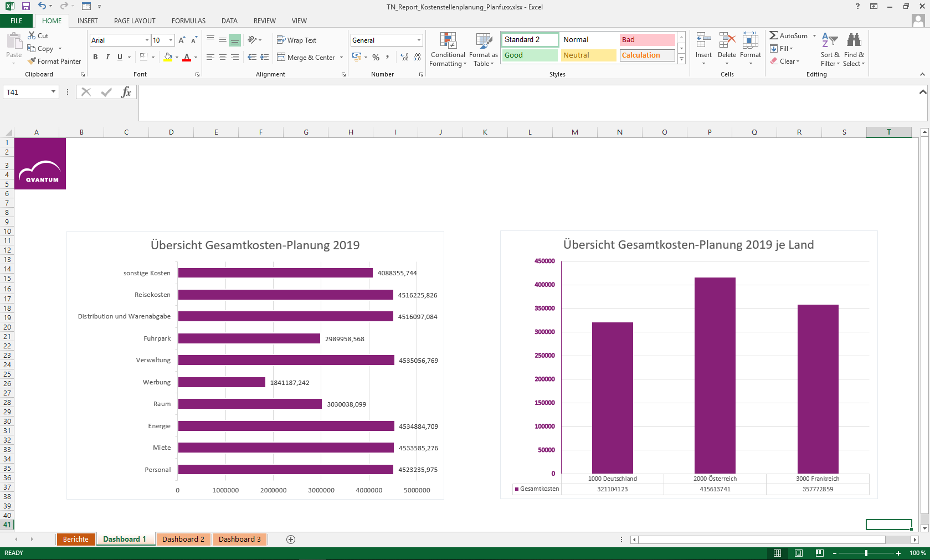The width and height of the screenshot is (930, 560).
Task: Click the Save floppy disk icon
Action: coord(25,6)
